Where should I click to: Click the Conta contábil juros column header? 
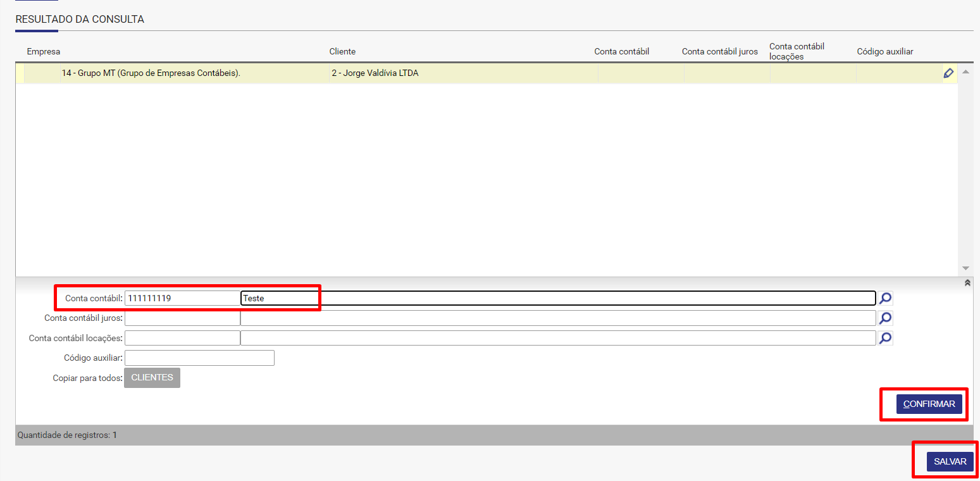[720, 51]
